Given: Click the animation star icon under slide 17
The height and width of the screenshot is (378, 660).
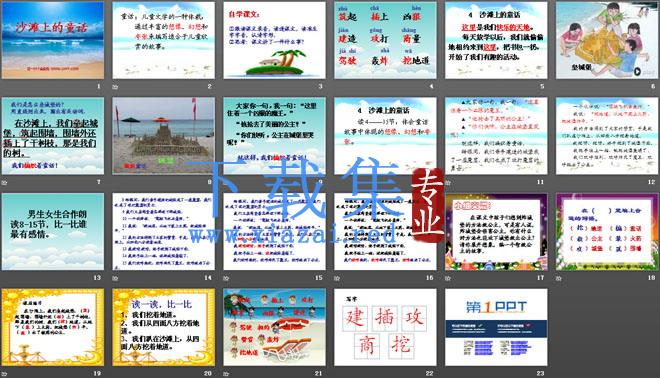Looking at the screenshot, I should (448, 278).
